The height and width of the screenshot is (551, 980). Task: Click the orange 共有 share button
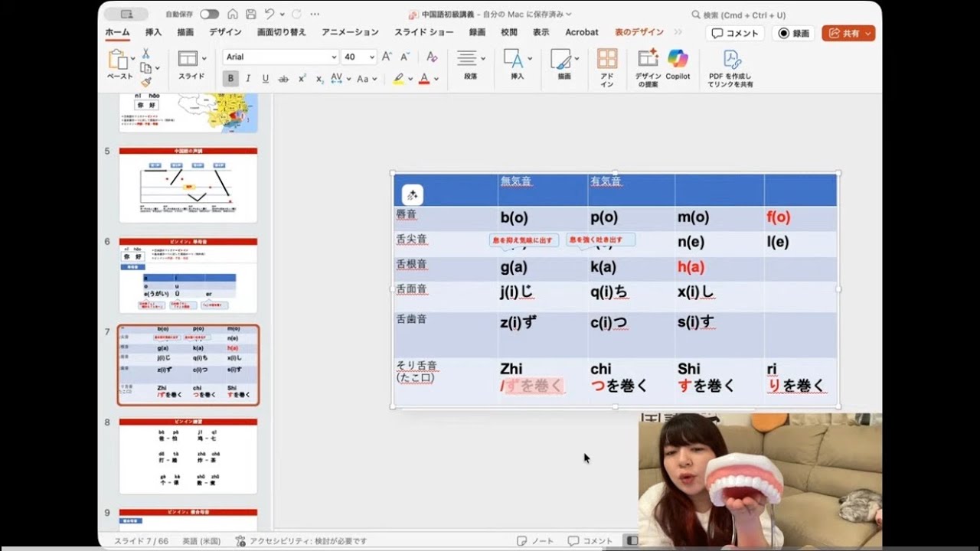pyautogui.click(x=848, y=33)
